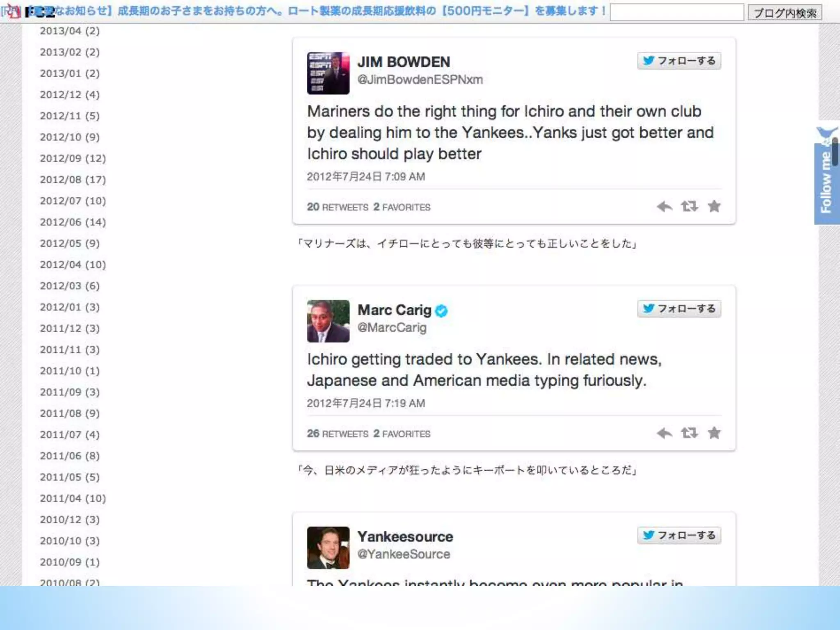
Task: Reply to Jim Bowden's tweet
Action: 664,206
